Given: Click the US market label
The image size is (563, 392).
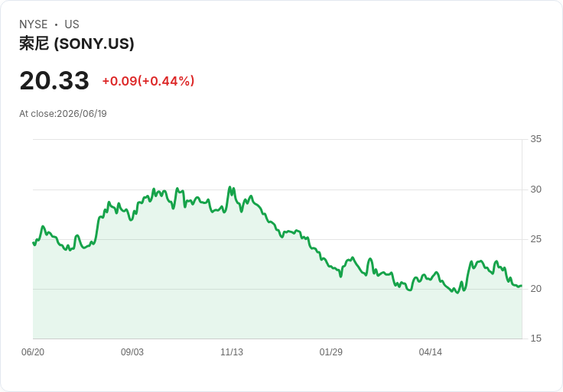Looking at the screenshot, I should [x=72, y=24].
